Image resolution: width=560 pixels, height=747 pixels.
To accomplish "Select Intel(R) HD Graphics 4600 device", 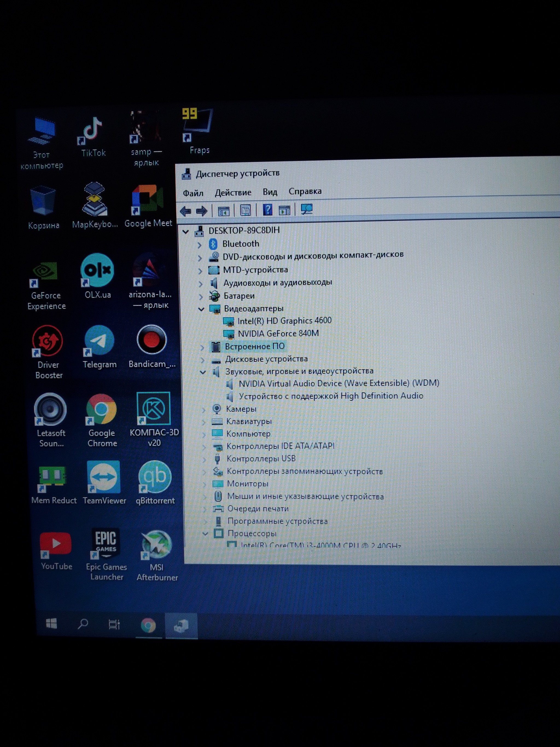I will (284, 321).
